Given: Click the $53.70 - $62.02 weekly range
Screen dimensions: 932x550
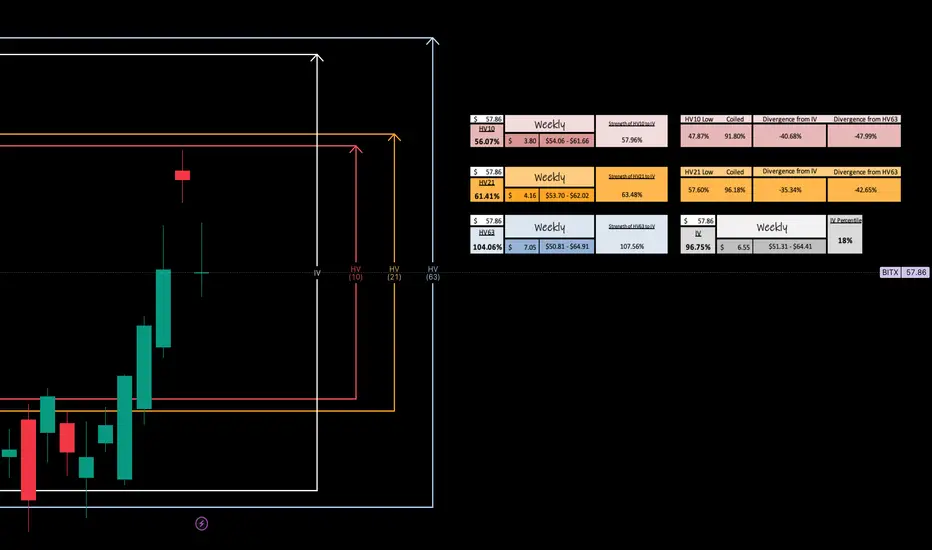Looking at the screenshot, I should tap(567, 195).
